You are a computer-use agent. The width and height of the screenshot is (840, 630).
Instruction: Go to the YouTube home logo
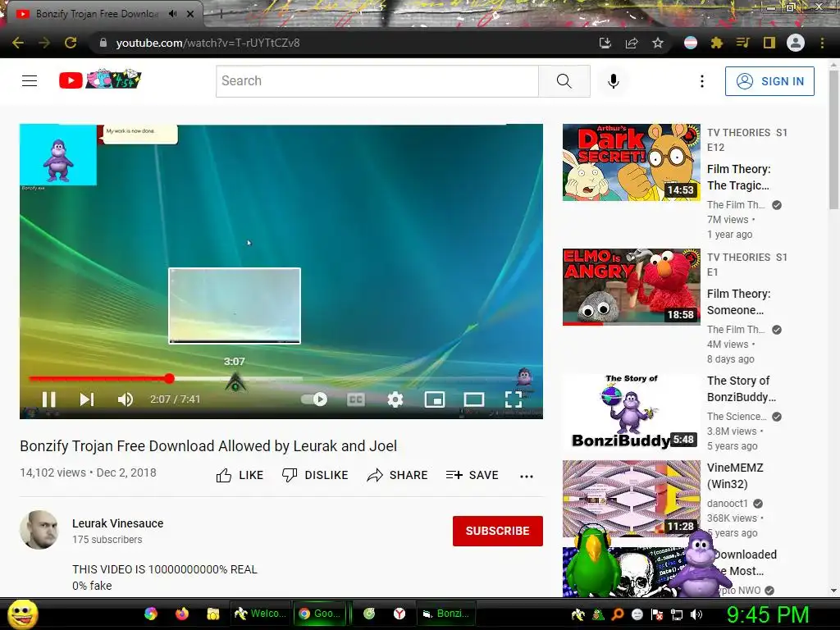coord(100,80)
